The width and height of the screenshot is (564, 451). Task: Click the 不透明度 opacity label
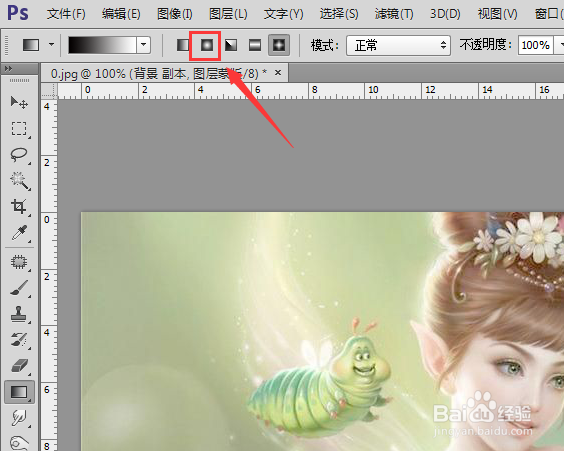pyautogui.click(x=485, y=45)
